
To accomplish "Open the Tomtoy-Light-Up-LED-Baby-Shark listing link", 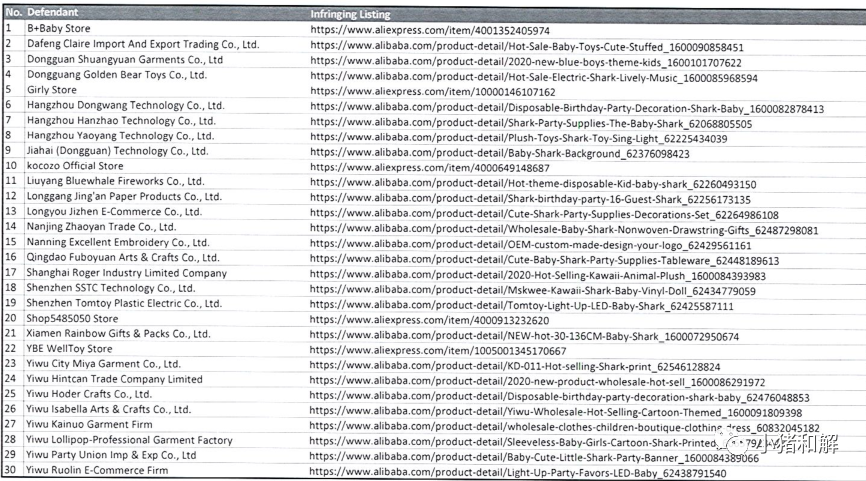I will pos(522,306).
